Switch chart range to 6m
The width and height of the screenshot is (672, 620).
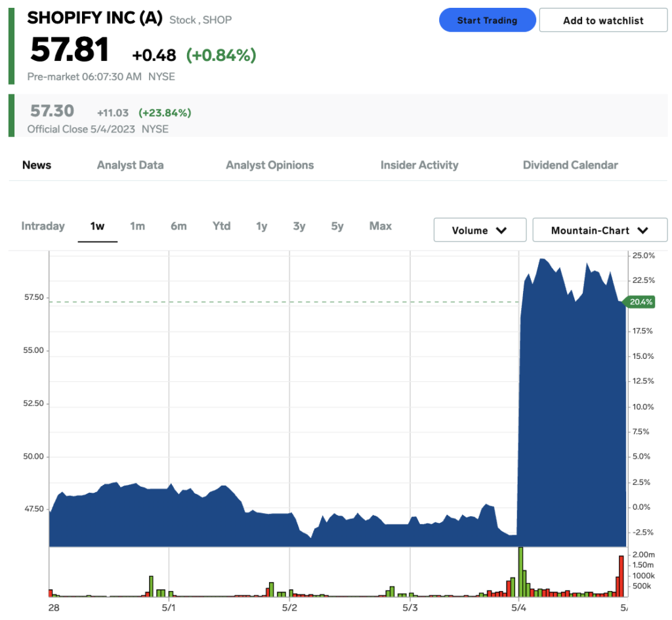(x=178, y=226)
